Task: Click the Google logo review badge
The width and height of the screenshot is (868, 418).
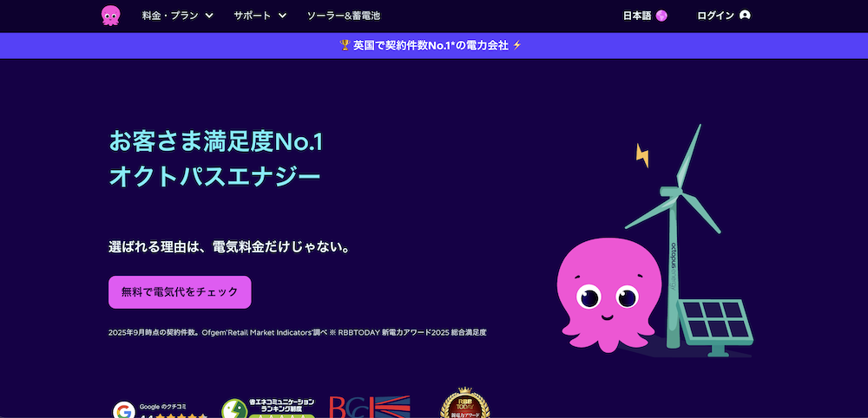Action: point(160,408)
